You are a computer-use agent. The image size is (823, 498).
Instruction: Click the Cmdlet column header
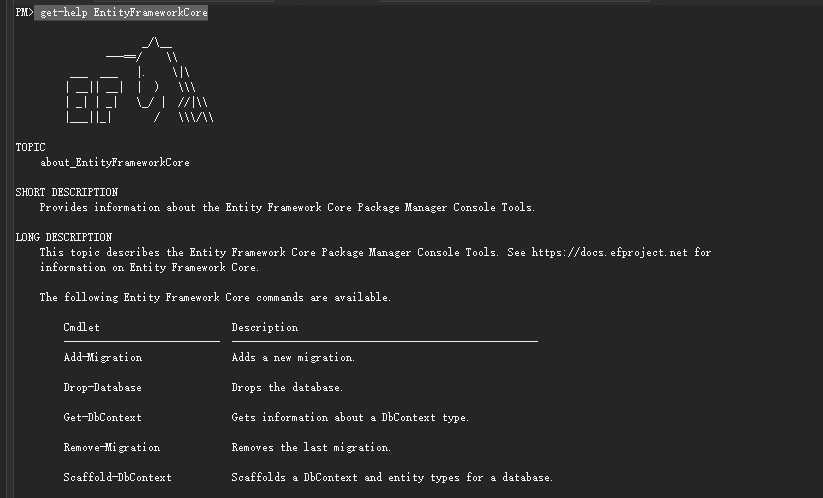click(81, 327)
